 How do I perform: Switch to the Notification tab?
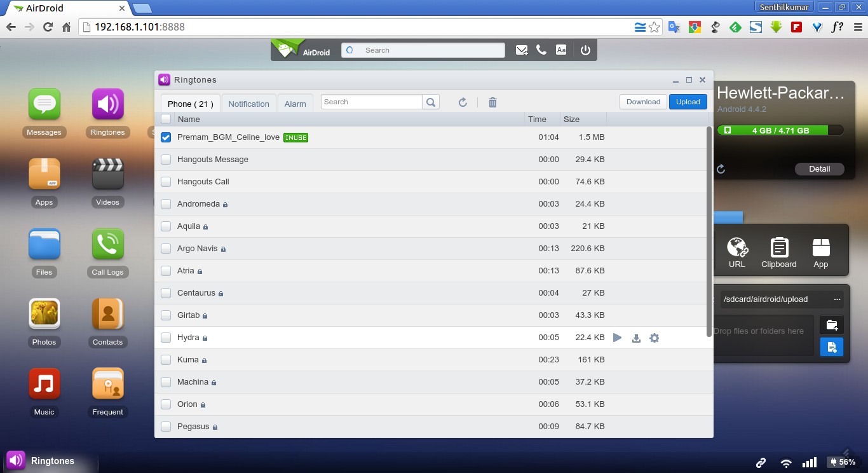pyautogui.click(x=248, y=104)
